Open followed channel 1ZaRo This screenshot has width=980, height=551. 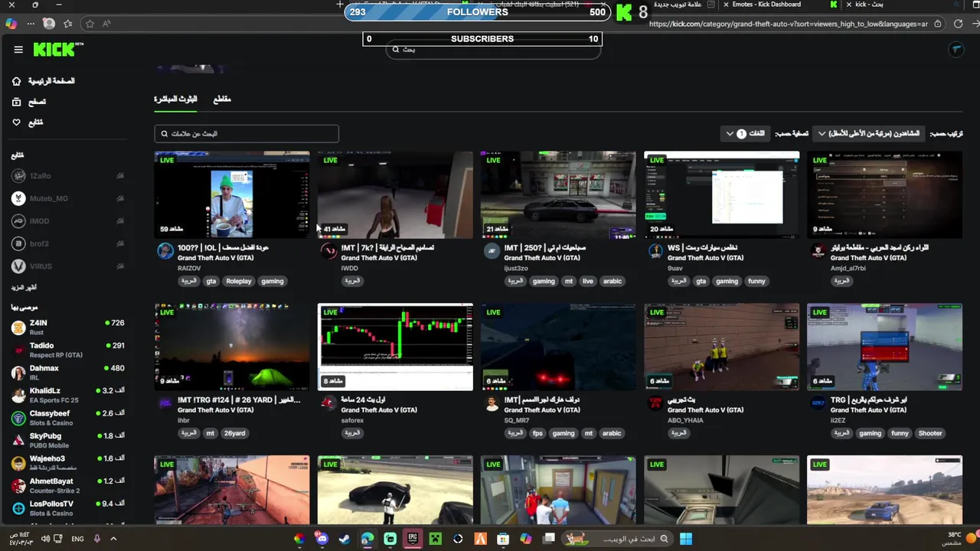67,176
